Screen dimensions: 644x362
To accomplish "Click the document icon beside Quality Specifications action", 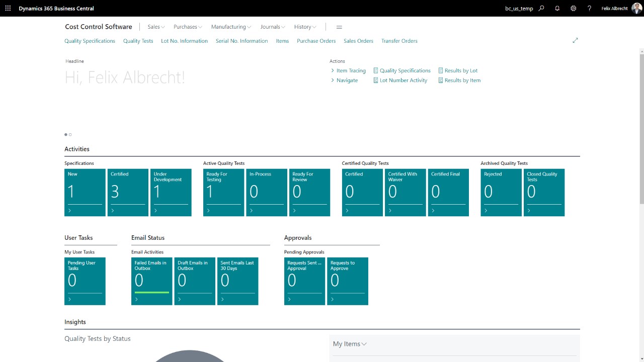I will (376, 71).
